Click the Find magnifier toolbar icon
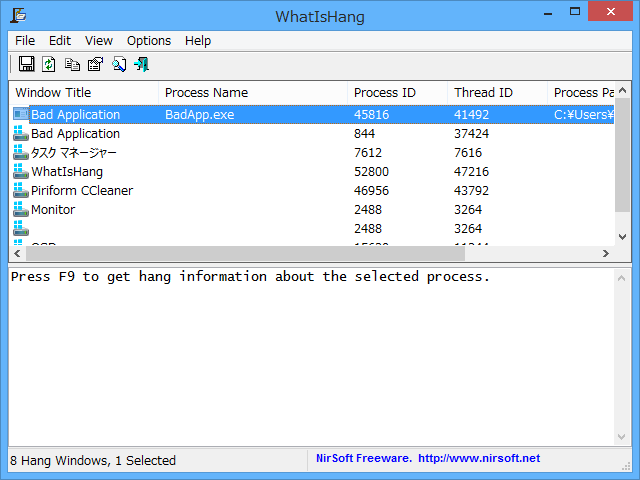The height and width of the screenshot is (480, 640). tap(119, 64)
